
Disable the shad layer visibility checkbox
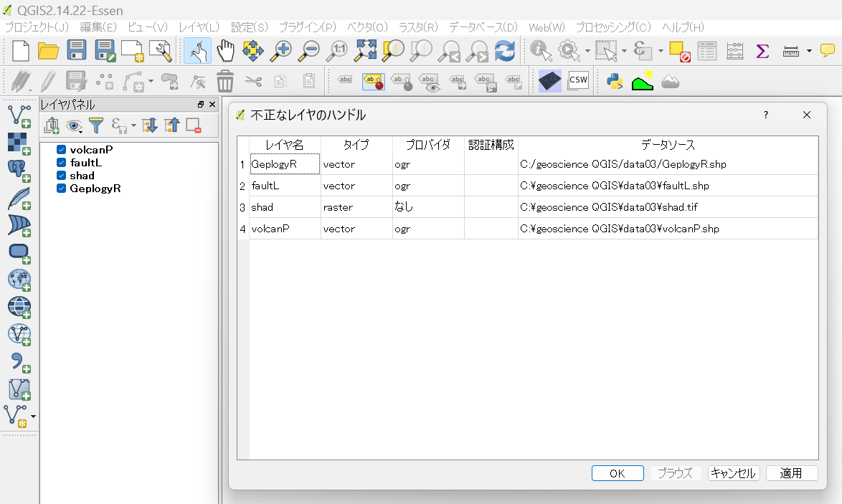61,176
